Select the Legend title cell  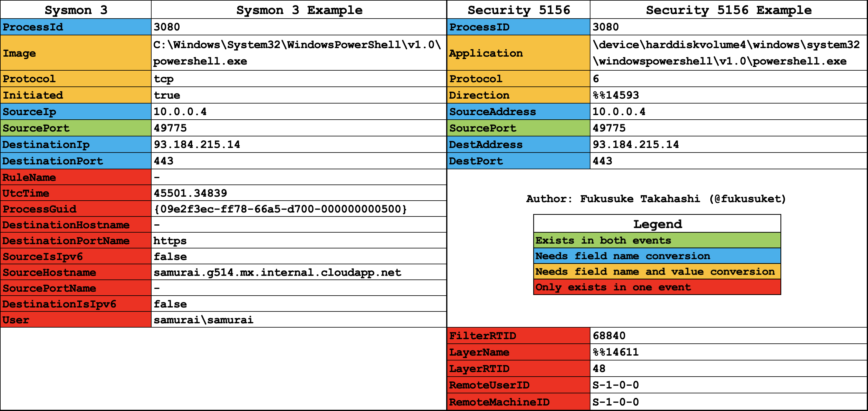click(x=657, y=224)
